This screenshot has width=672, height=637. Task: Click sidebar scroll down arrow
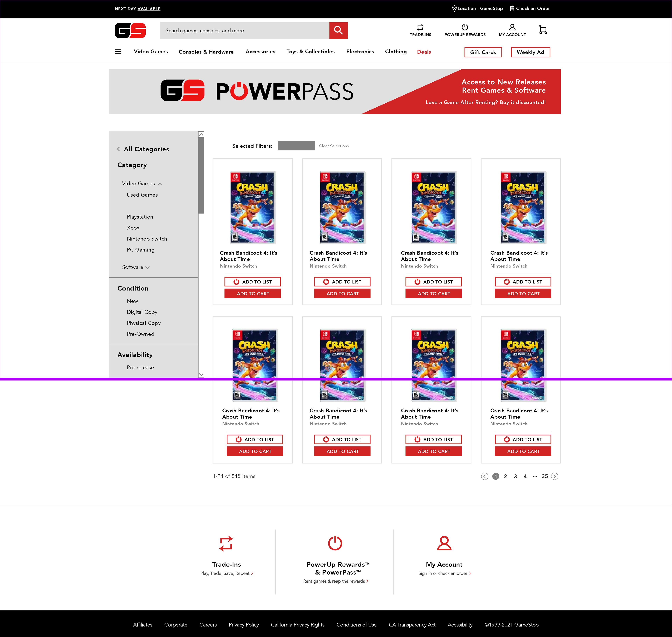[201, 375]
